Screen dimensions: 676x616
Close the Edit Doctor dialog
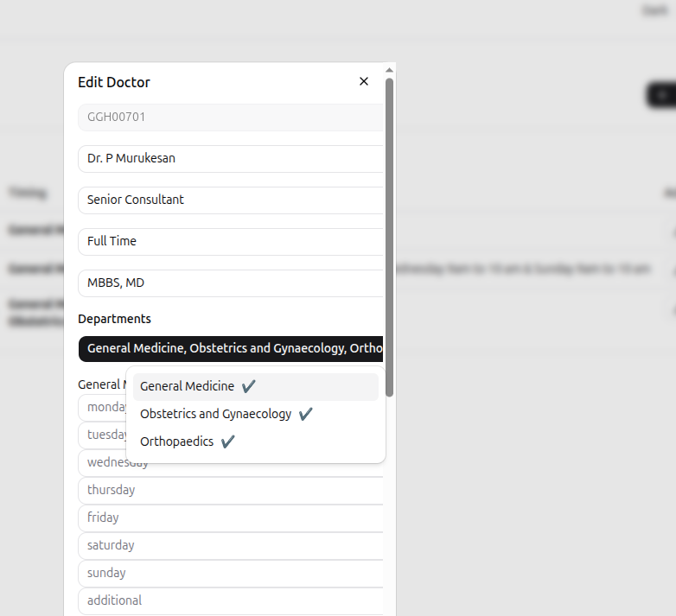click(x=364, y=81)
